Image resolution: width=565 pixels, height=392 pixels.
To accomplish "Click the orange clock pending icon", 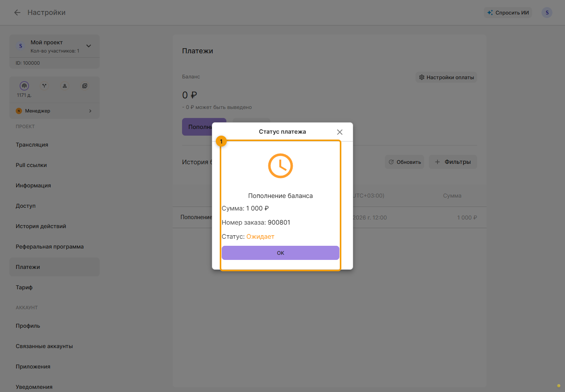I will 281,166.
